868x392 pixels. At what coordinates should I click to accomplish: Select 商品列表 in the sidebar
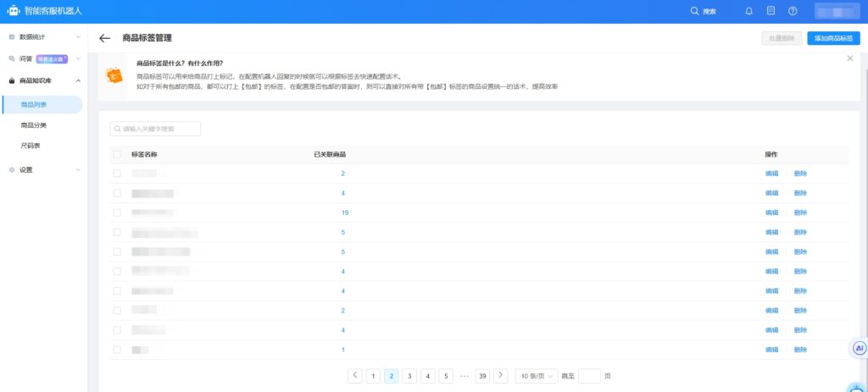click(x=42, y=104)
